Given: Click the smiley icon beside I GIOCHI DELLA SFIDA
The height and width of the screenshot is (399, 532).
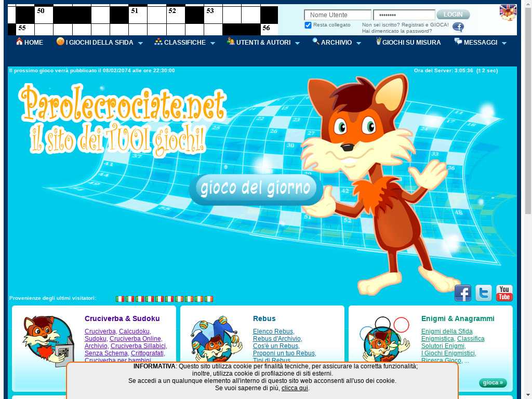Looking at the screenshot, I should pos(60,42).
